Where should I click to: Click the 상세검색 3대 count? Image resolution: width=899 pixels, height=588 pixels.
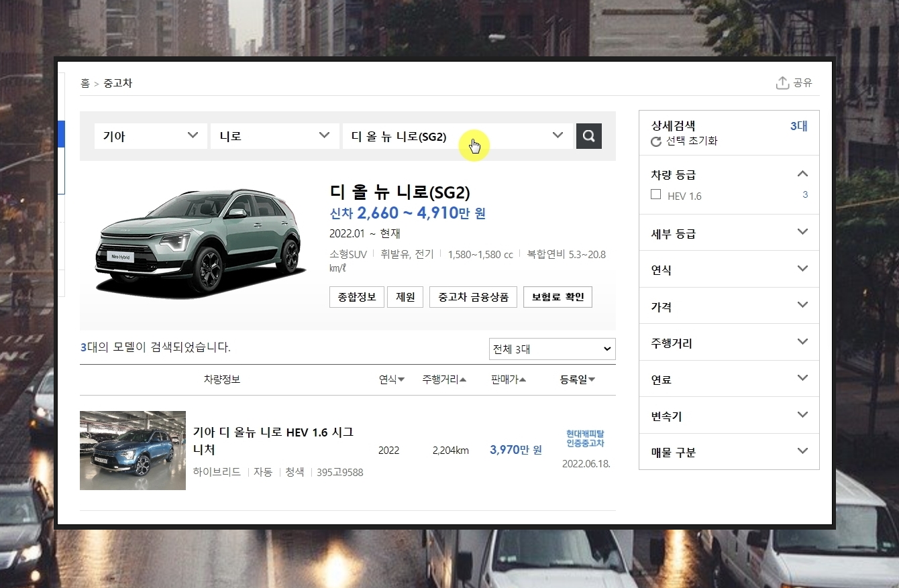[x=798, y=126]
